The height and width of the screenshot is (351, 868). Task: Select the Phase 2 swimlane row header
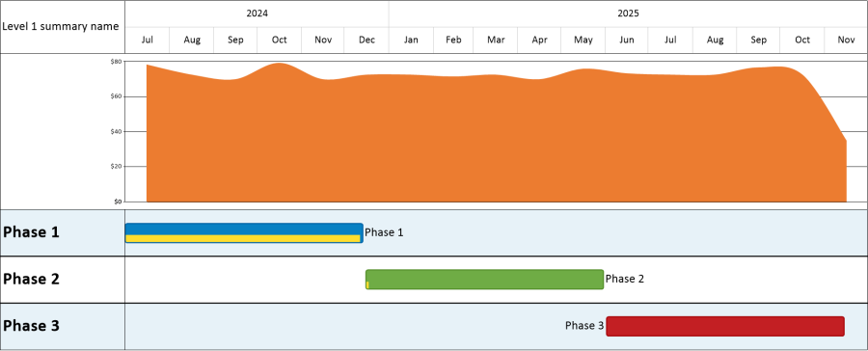(x=63, y=280)
